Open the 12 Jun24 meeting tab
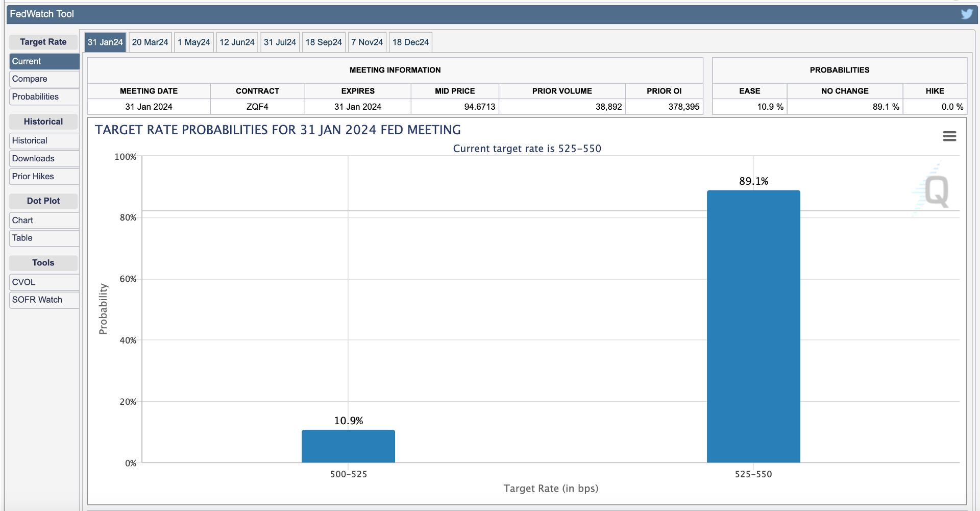The width and height of the screenshot is (980, 511). (237, 42)
